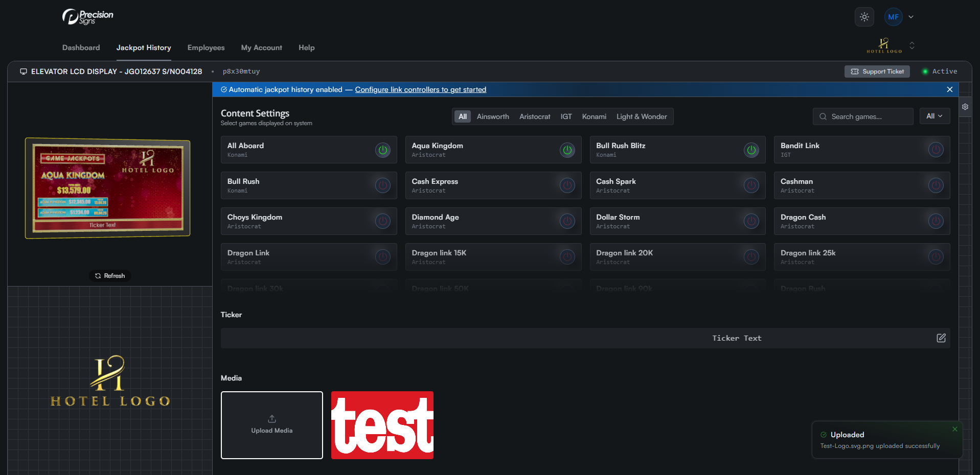Click the Precision Signs logo
The image size is (980, 475).
88,17
